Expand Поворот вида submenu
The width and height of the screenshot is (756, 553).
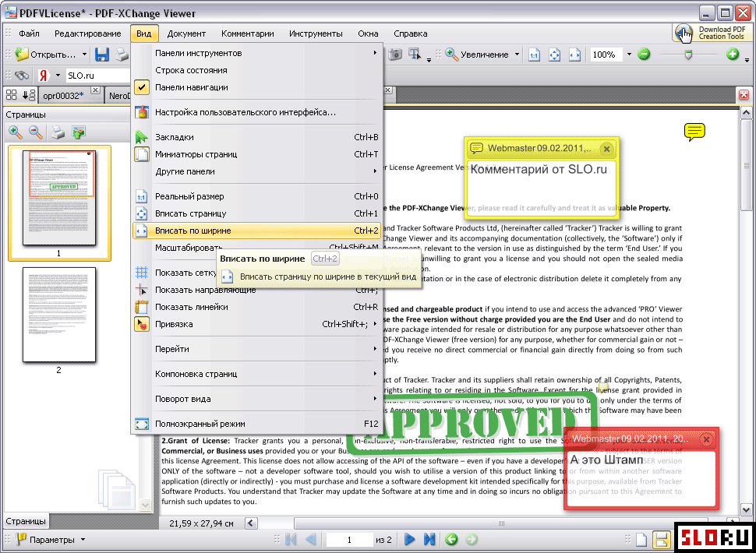(257, 399)
